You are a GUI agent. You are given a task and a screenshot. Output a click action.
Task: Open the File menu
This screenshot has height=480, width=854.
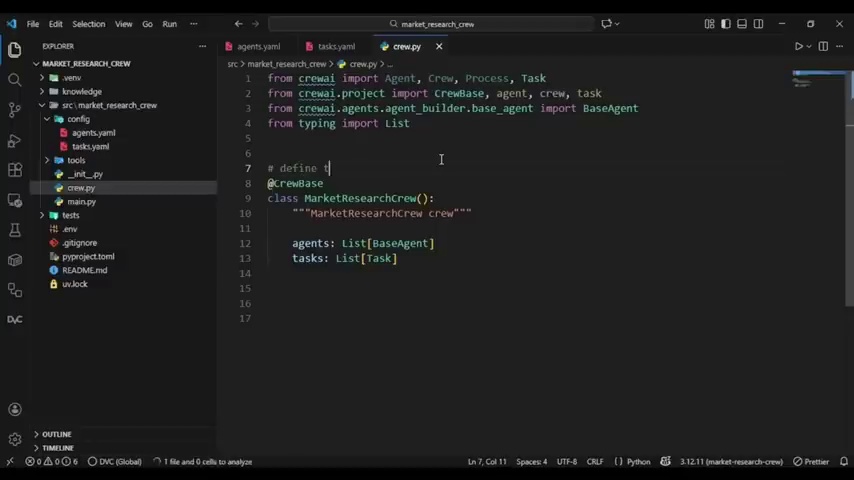pos(33,24)
